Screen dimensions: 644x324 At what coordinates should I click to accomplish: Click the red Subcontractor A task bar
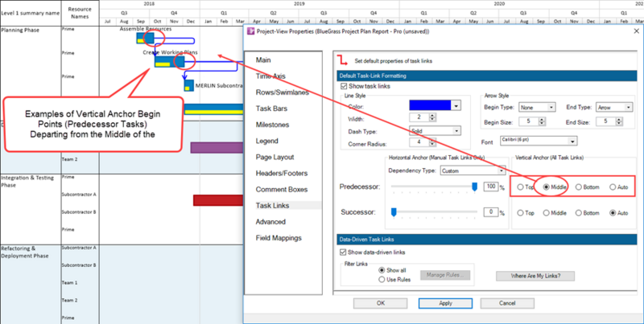(x=218, y=200)
